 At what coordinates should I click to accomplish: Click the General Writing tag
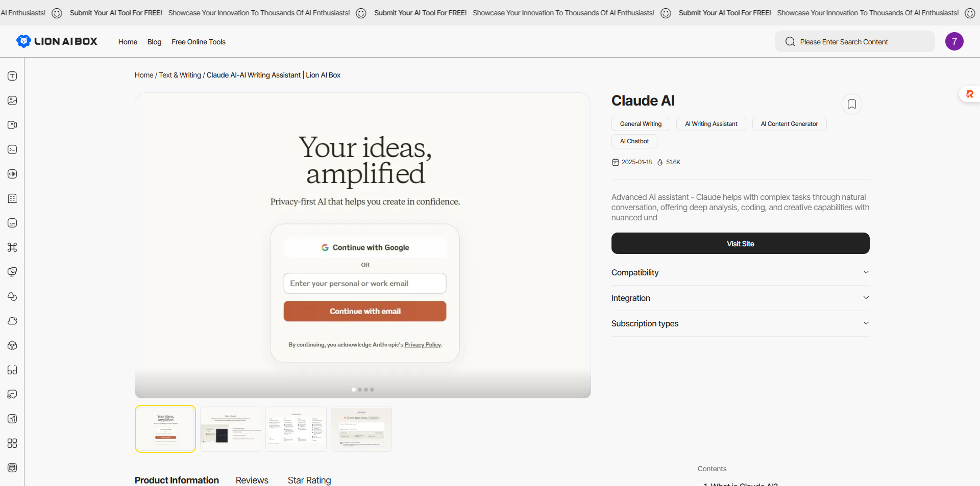tap(641, 124)
